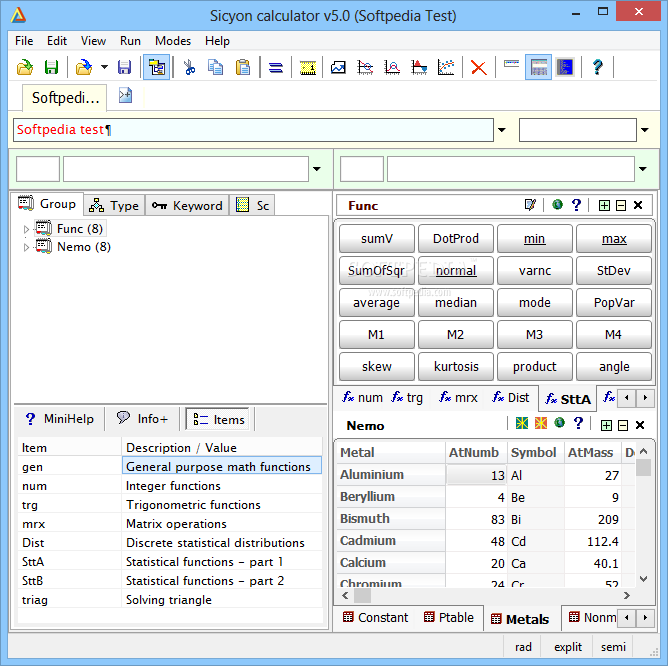
Task: Click the Nemo table vertical scrollbar thumb
Action: click(x=643, y=467)
